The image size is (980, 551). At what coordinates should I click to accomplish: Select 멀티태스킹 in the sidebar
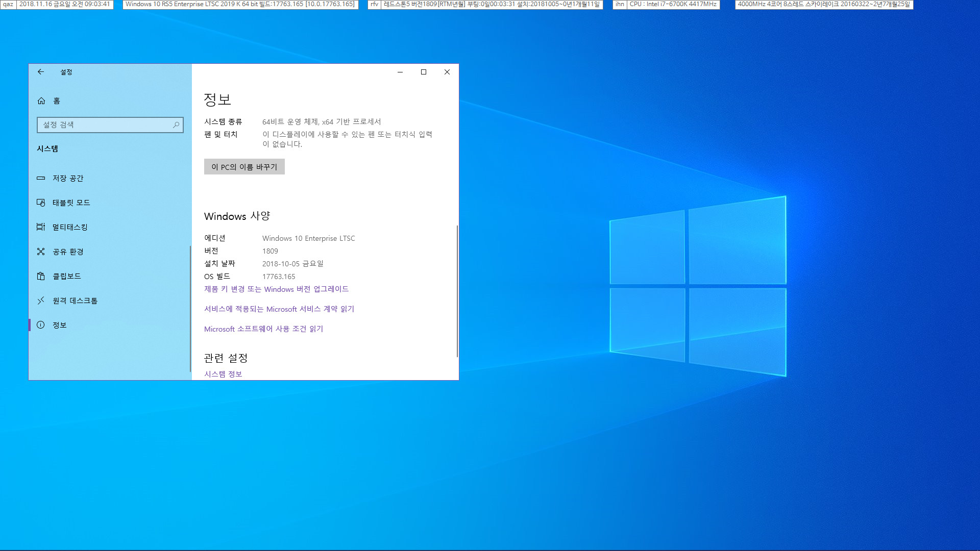point(109,227)
